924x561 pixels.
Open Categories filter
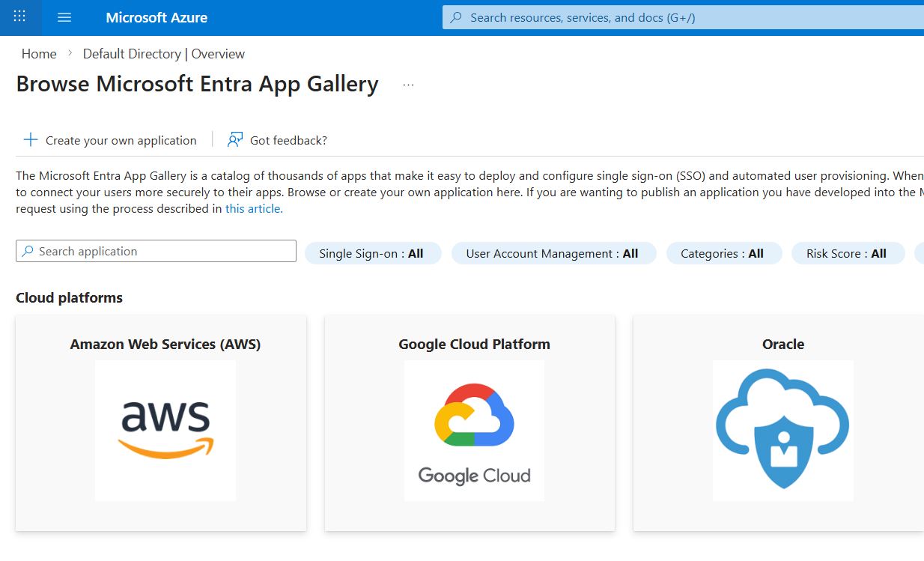pyautogui.click(x=723, y=253)
